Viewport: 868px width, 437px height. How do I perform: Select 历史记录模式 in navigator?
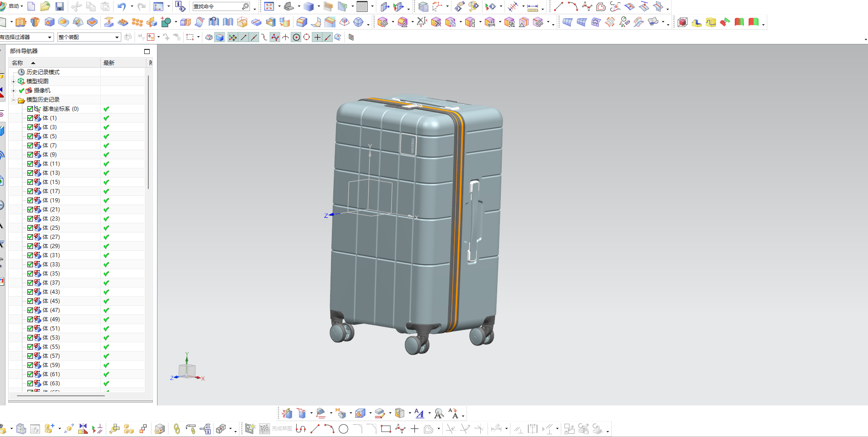pyautogui.click(x=43, y=72)
